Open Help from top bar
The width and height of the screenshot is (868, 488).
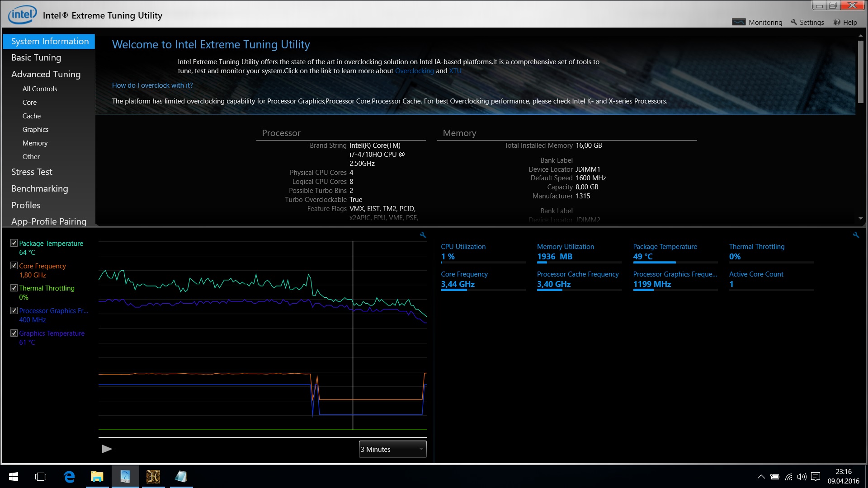[845, 22]
